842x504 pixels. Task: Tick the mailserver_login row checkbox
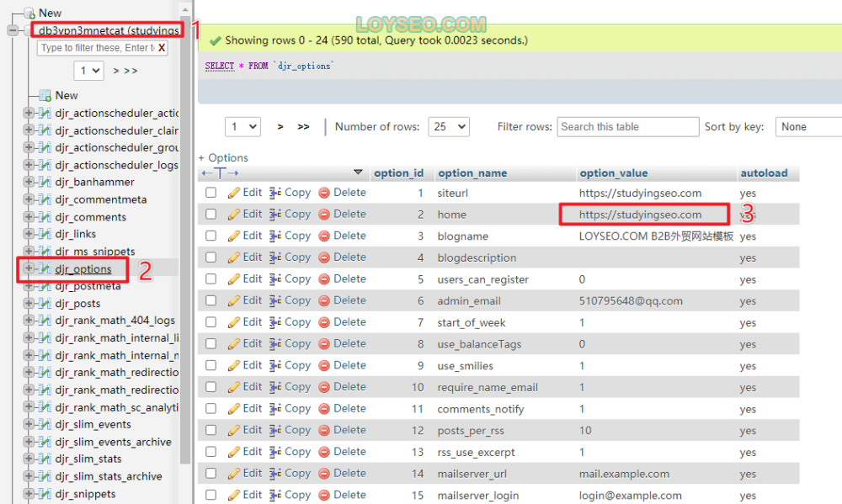[211, 495]
